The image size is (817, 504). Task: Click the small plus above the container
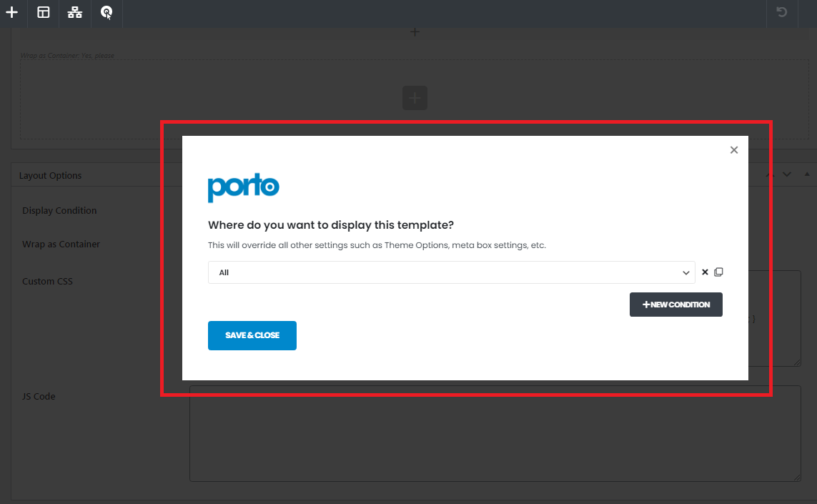pos(415,32)
